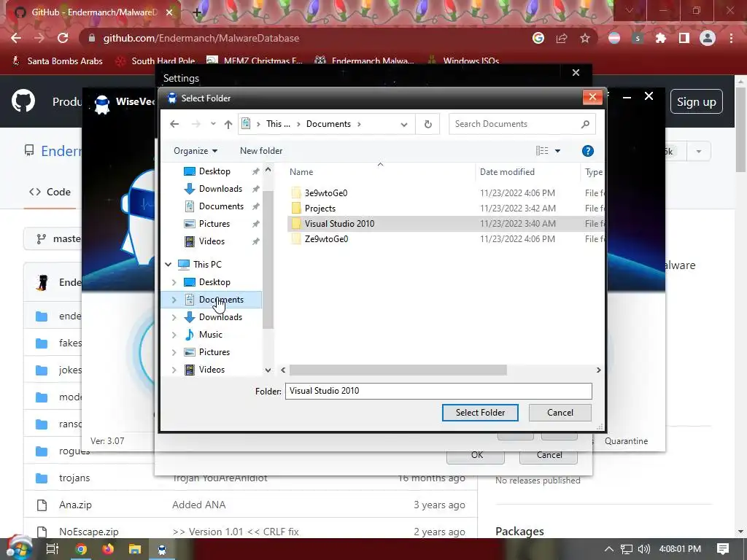The width and height of the screenshot is (747, 560).
Task: Click Documents in the address path
Action: click(328, 124)
